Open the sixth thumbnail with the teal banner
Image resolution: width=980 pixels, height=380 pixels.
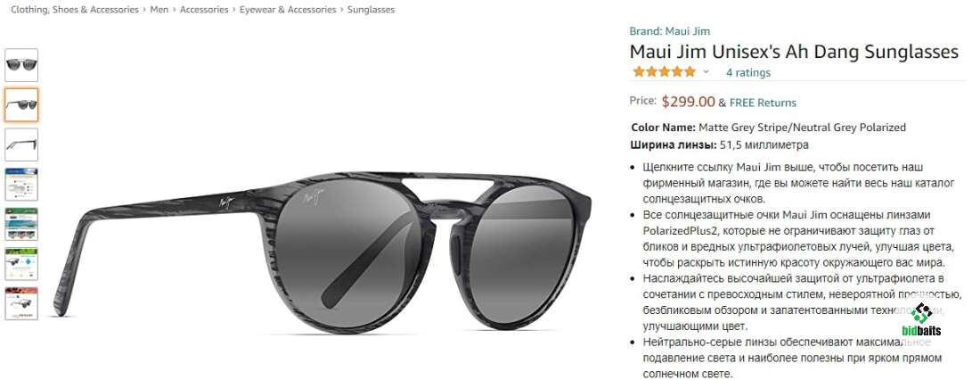(x=21, y=263)
